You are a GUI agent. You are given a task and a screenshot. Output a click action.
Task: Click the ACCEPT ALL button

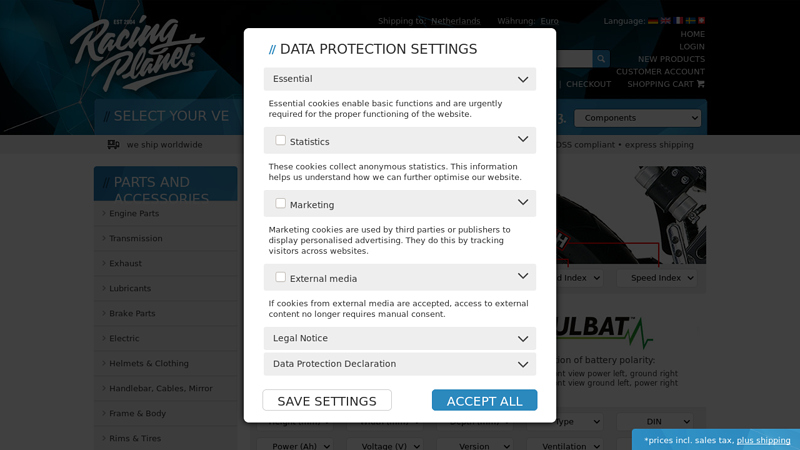tap(484, 401)
